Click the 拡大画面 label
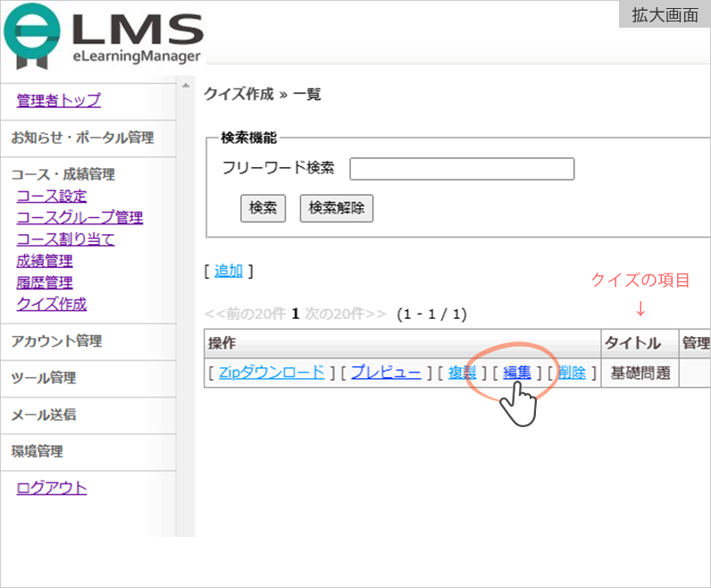Screen dimensions: 711x588 (x=665, y=15)
